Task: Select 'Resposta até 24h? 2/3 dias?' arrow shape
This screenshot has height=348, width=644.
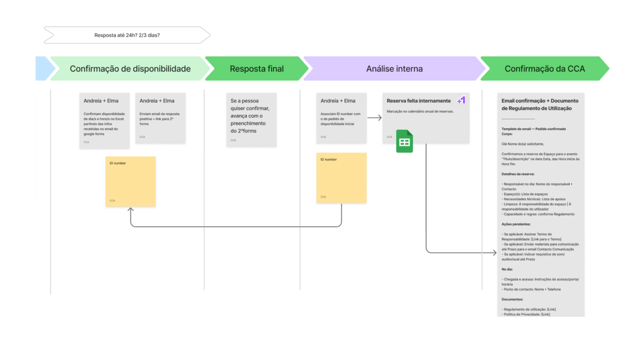Action: click(127, 35)
